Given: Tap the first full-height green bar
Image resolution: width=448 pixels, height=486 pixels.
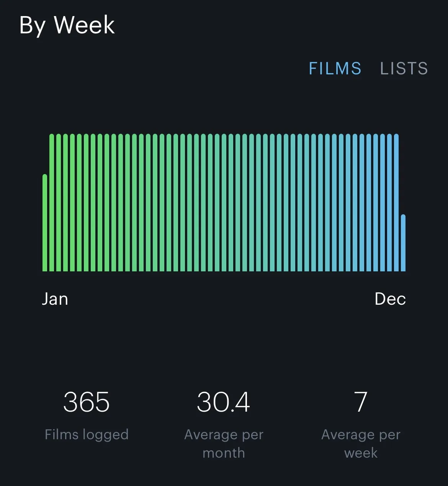Looking at the screenshot, I should pyautogui.click(x=52, y=203).
